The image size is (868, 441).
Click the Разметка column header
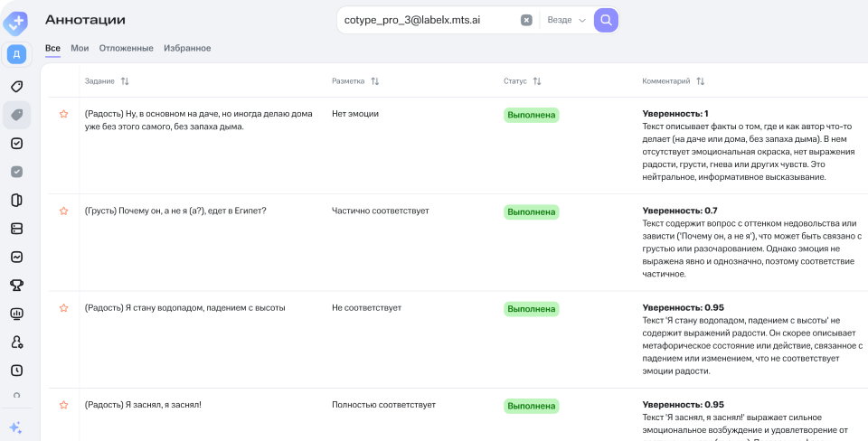pyautogui.click(x=348, y=81)
